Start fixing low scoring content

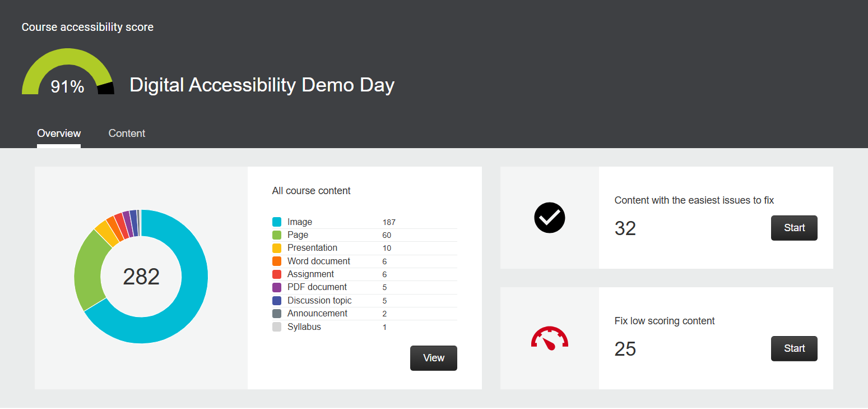(794, 348)
